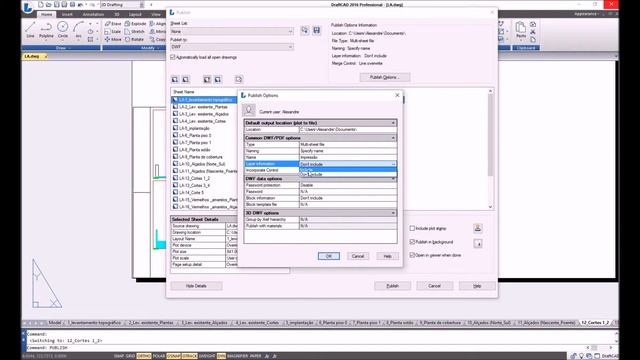
Task: Select the Line tool in ribbon
Action: tap(30, 30)
